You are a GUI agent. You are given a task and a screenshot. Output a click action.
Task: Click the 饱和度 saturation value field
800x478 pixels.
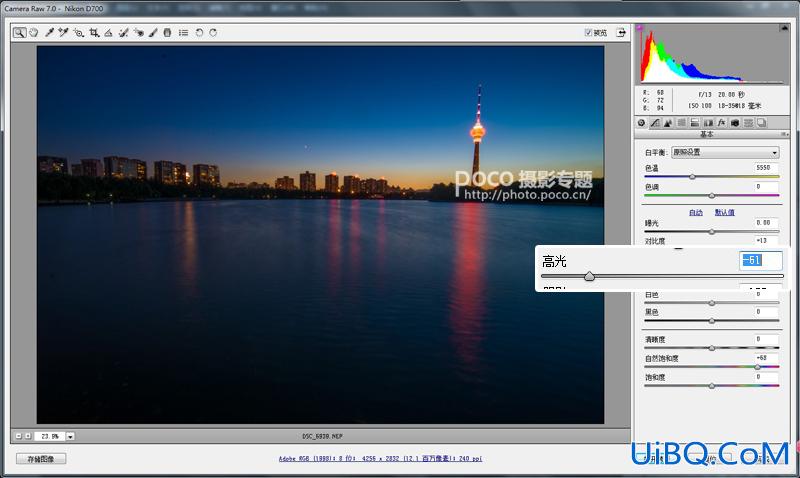766,377
